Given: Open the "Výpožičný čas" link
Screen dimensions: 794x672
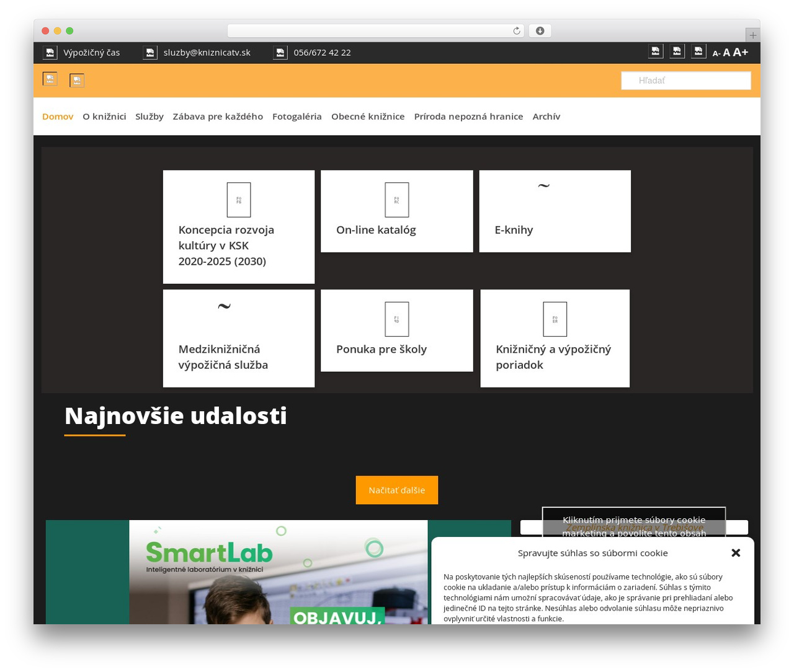Looking at the screenshot, I should click(92, 53).
